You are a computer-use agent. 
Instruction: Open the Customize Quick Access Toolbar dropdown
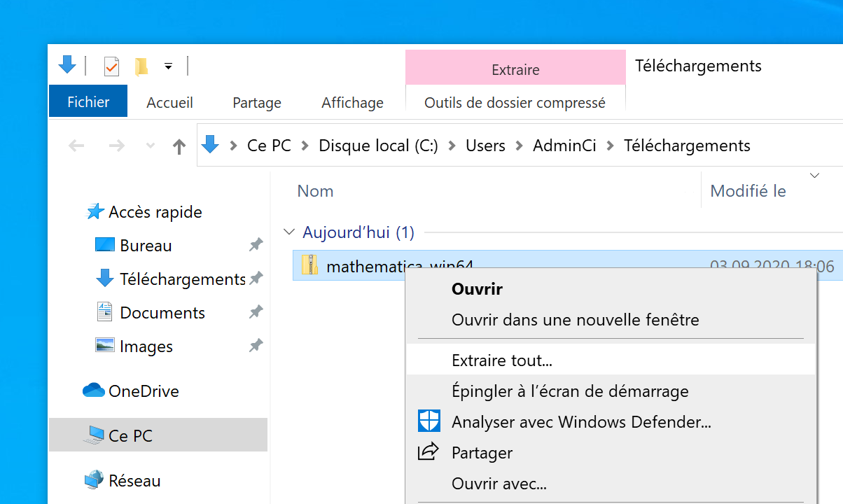tap(168, 66)
